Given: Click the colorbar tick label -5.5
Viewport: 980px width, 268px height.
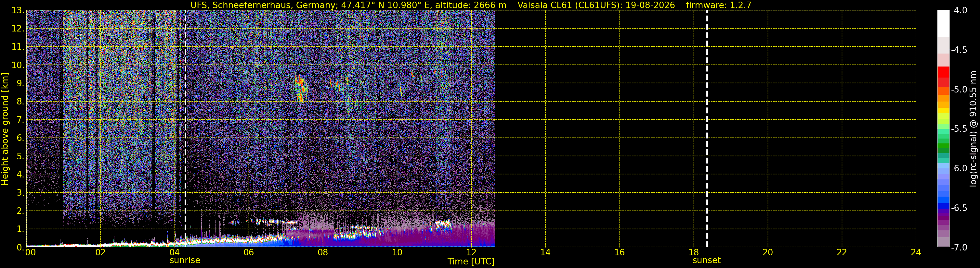Looking at the screenshot, I should coord(959,129).
